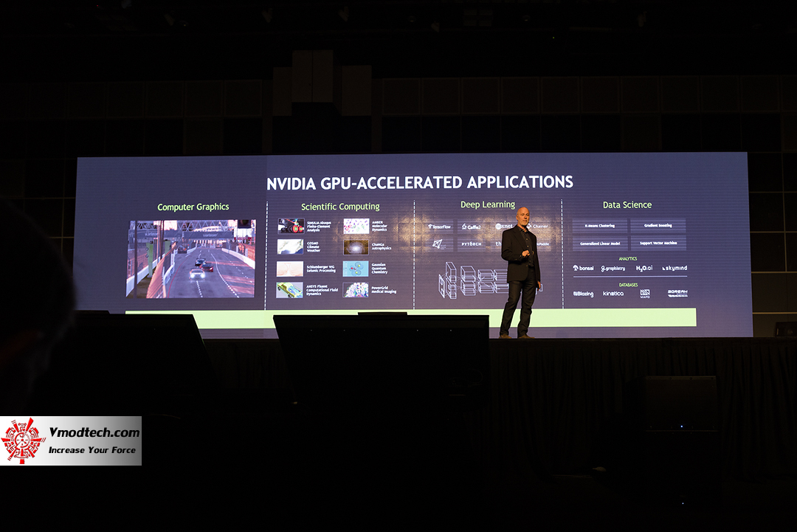Click the 'Computer Graphics' heading
Viewport: 797px width, 532px height.
[193, 207]
